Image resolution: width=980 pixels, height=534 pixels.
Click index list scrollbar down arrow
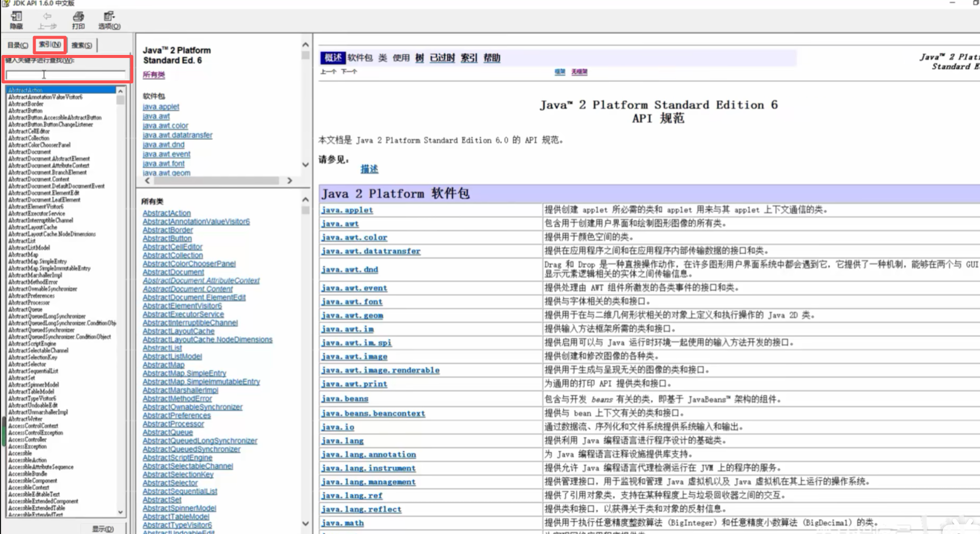click(121, 512)
